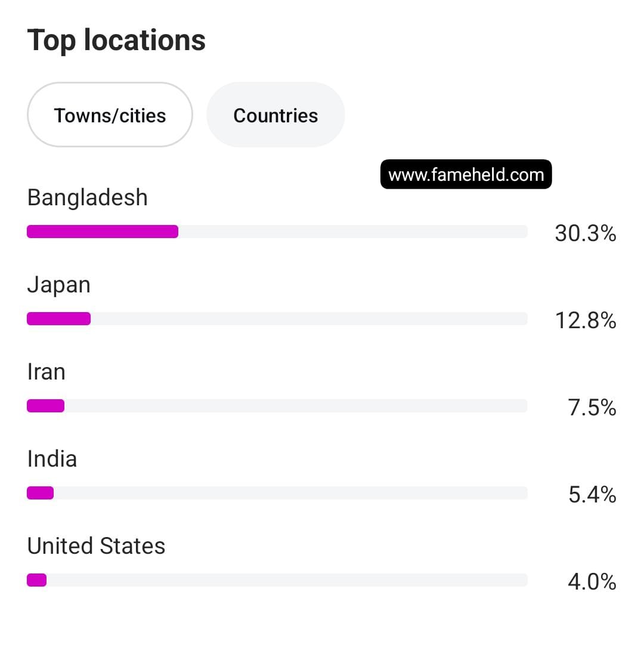Select the Japan country label
The width and height of the screenshot is (644, 660).
[x=59, y=285]
